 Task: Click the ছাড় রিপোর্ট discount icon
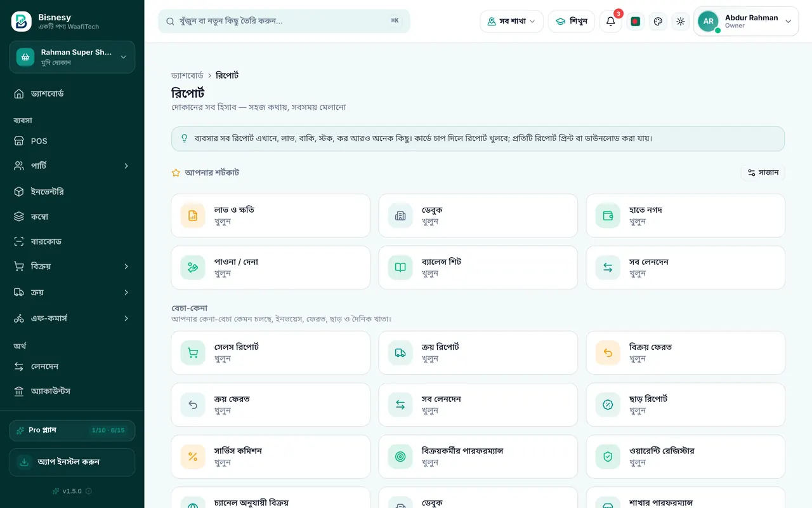coord(608,405)
